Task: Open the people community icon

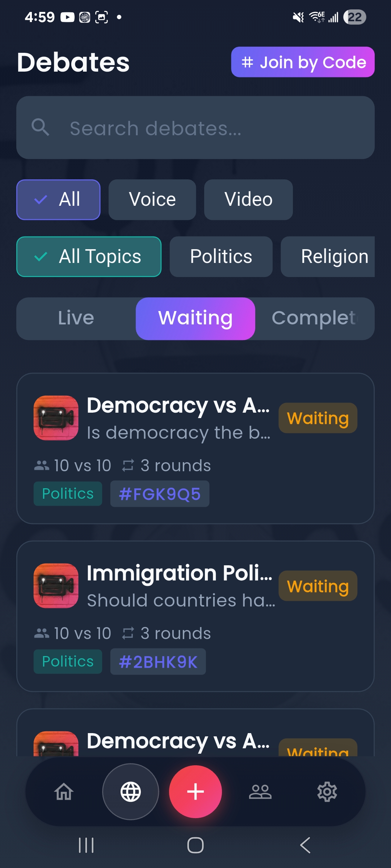Action: pos(260,792)
